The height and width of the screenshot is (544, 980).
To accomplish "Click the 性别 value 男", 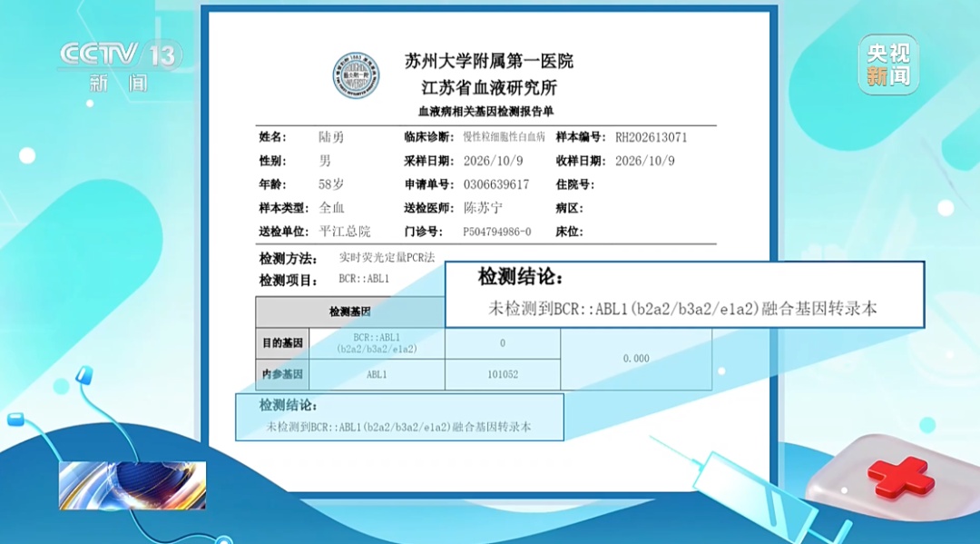I will coord(325,161).
